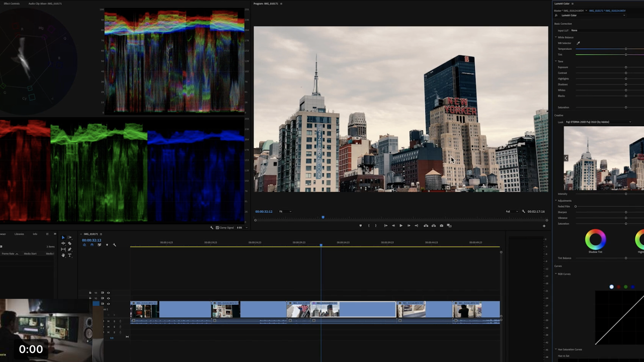Open Lumetri Scopes settings wrench
The height and width of the screenshot is (362, 644).
pos(211,228)
